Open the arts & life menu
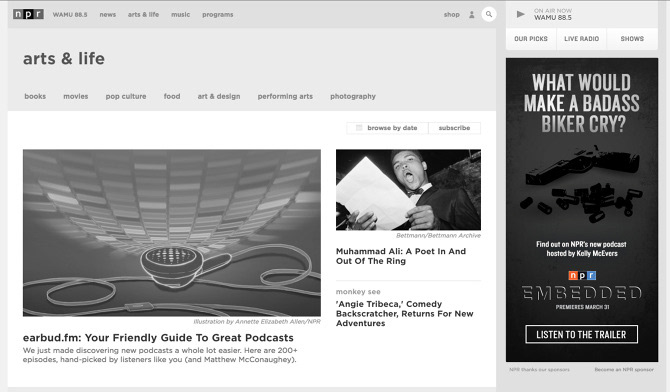 [143, 15]
